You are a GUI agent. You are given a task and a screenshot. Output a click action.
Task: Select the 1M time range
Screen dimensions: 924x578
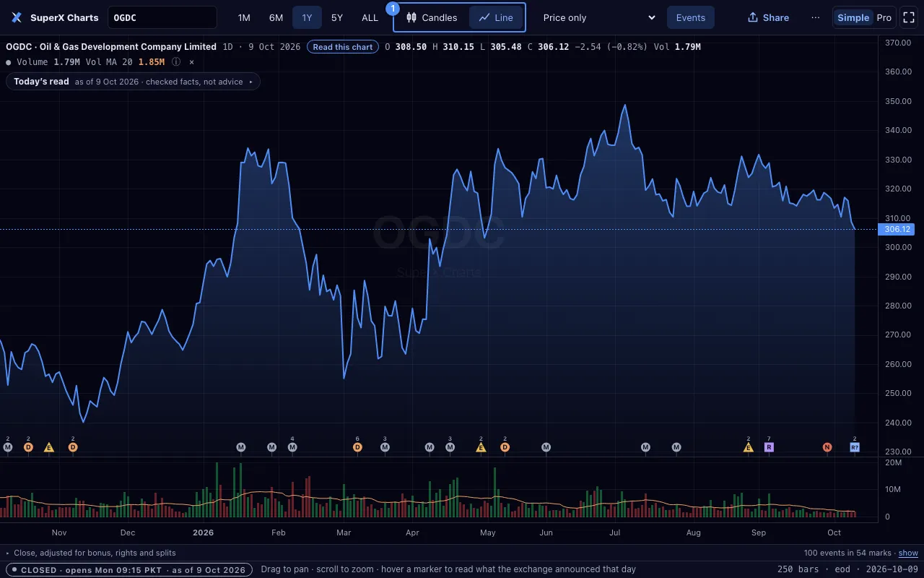244,17
